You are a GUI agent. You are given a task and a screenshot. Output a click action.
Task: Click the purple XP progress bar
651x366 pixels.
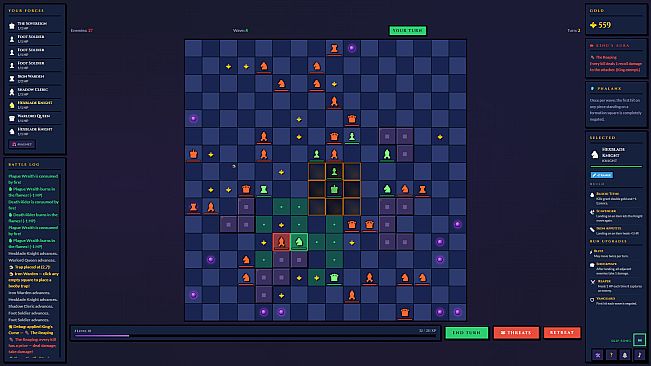pyautogui.click(x=255, y=335)
